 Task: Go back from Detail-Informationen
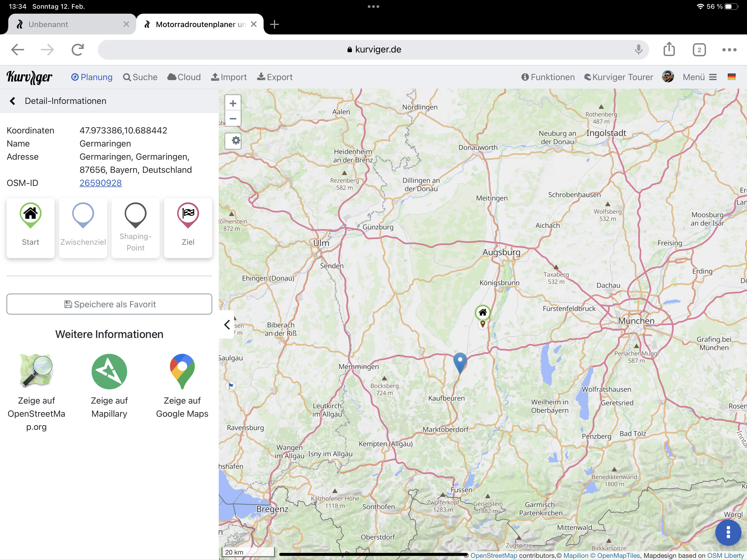point(13,101)
